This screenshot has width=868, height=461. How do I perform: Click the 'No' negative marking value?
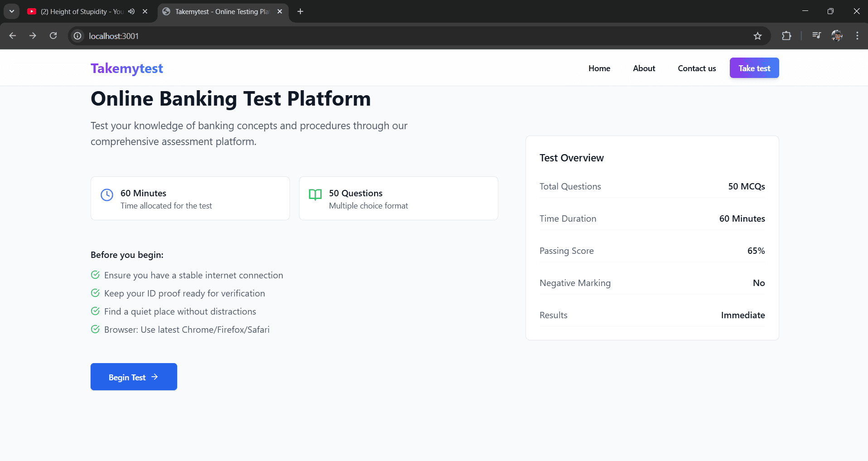(x=759, y=283)
